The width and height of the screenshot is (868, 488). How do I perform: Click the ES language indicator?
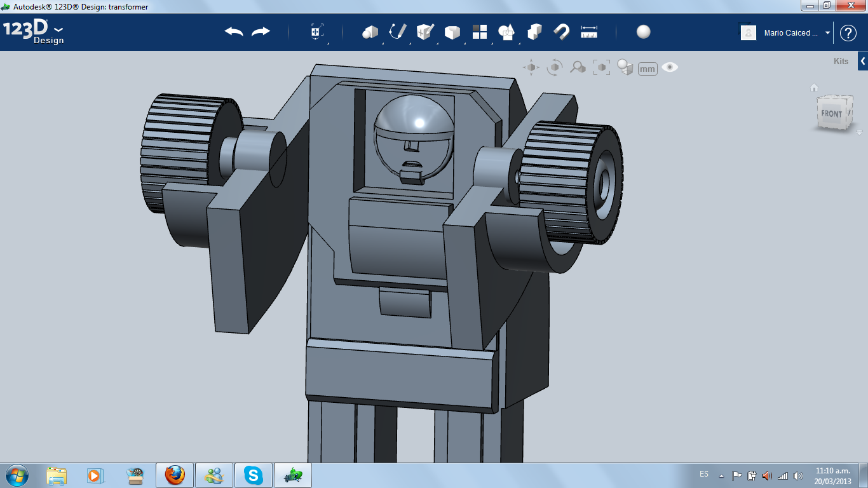coord(704,475)
